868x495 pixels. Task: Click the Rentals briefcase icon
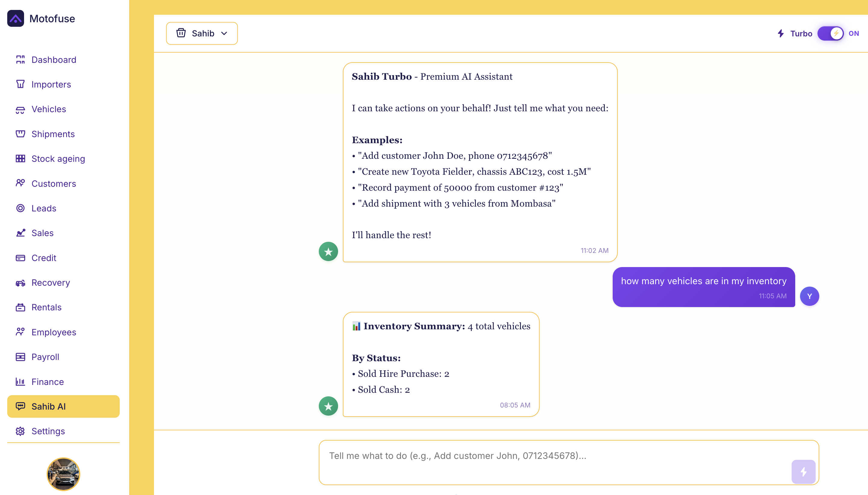pos(20,307)
